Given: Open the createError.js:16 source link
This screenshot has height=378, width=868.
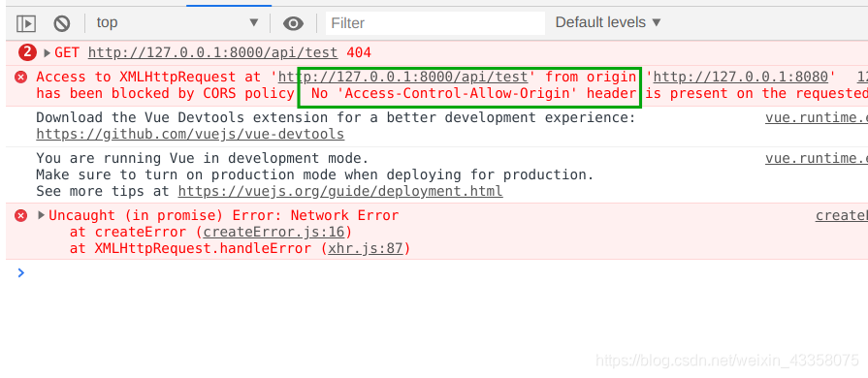Looking at the screenshot, I should coord(273,232).
